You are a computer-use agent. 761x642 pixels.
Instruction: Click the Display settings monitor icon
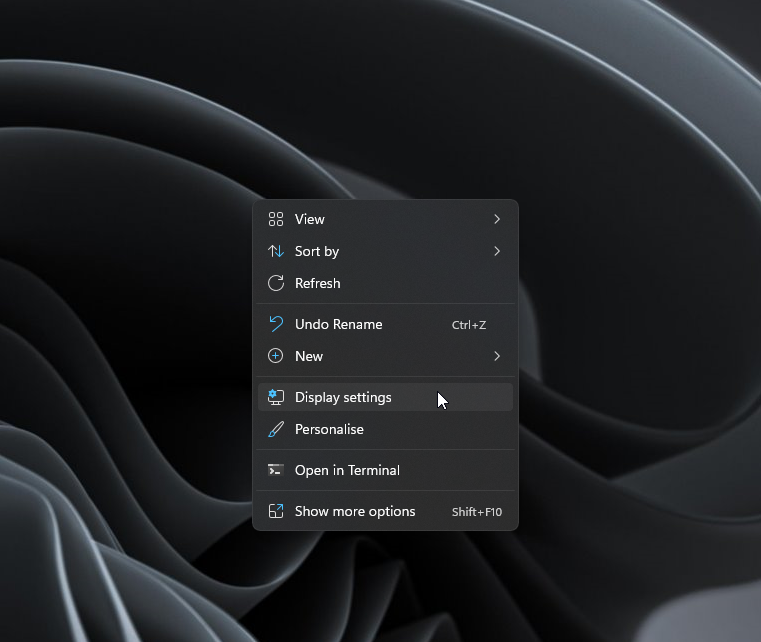pyautogui.click(x=276, y=397)
